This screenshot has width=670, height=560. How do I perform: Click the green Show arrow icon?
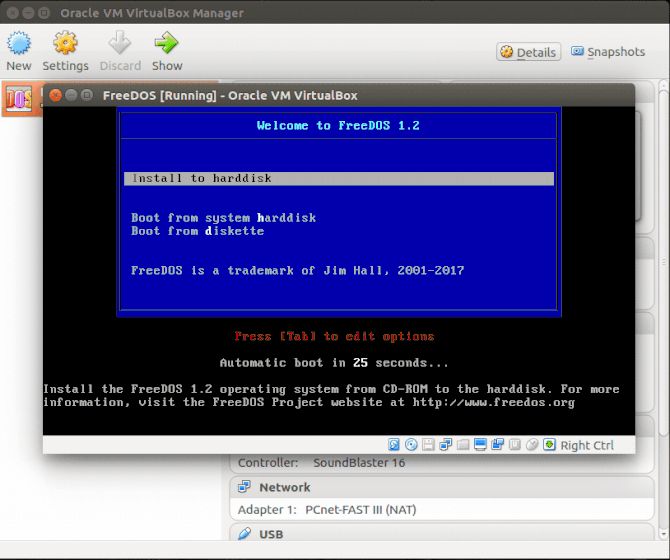coord(166,44)
